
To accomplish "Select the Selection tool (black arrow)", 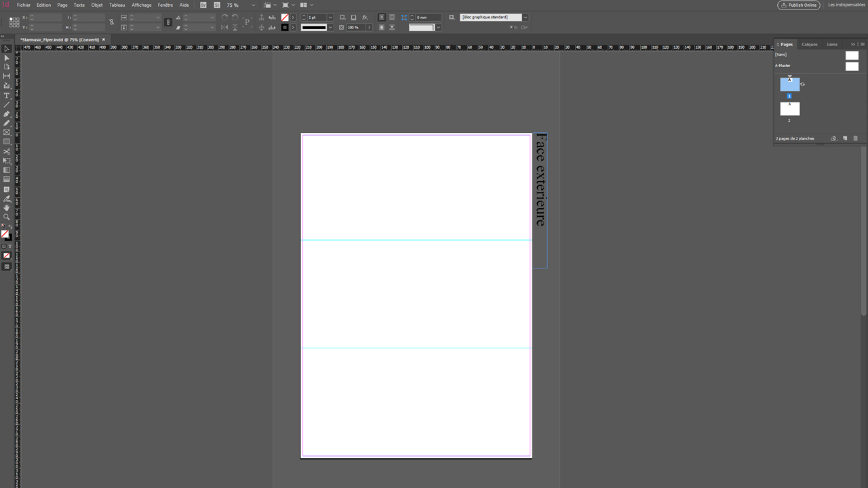I will (7, 49).
